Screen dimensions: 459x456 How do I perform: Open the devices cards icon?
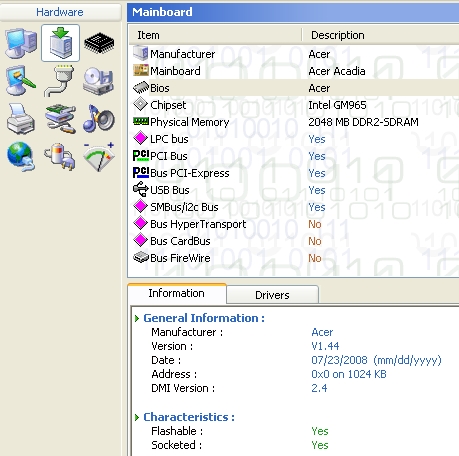coord(60,119)
